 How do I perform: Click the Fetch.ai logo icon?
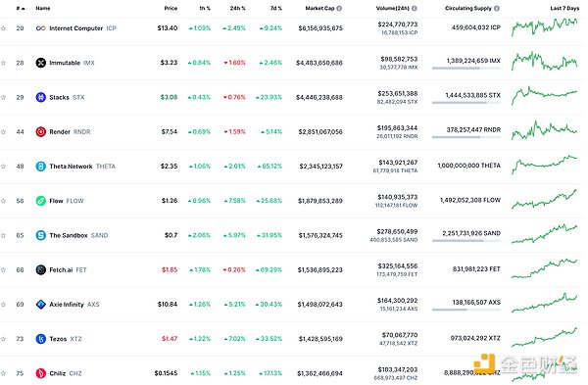tap(40, 269)
